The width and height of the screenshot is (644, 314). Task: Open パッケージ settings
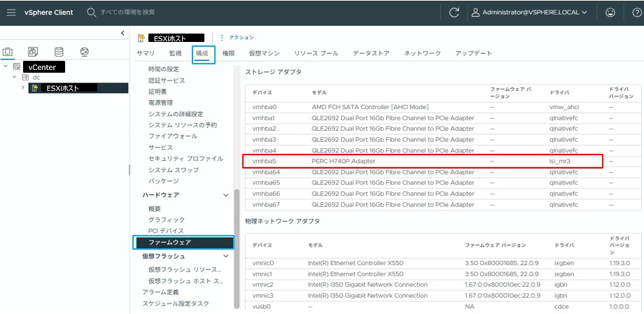point(164,180)
